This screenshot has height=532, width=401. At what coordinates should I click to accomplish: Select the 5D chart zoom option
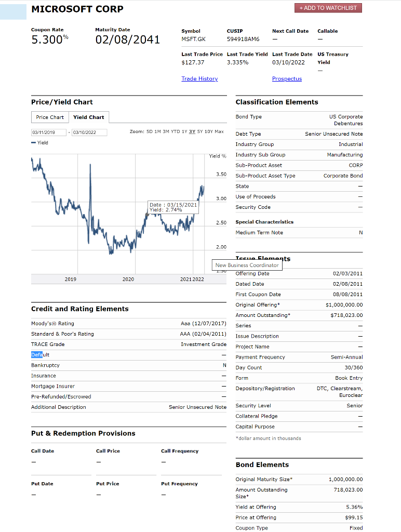tap(149, 132)
